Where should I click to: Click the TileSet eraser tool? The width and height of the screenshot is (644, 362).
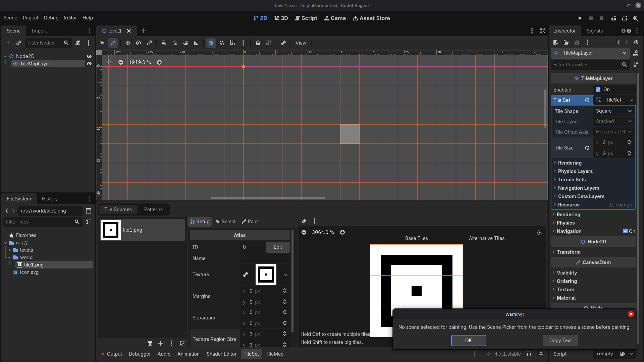click(304, 221)
